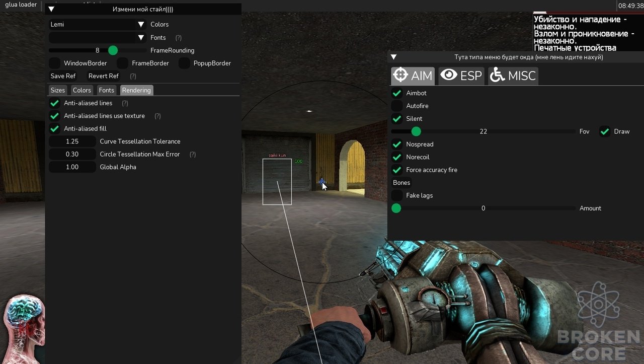
Task: Click help marker for lines use texture
Action: point(157,116)
